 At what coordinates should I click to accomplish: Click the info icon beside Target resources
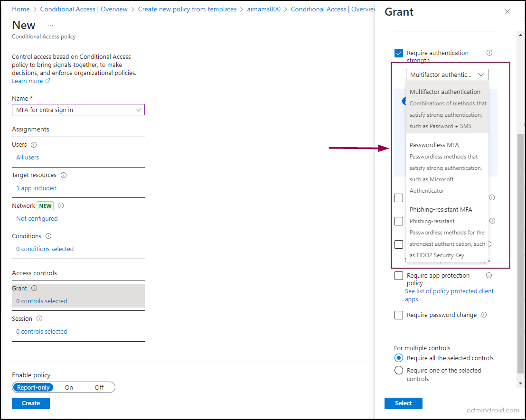coord(64,175)
